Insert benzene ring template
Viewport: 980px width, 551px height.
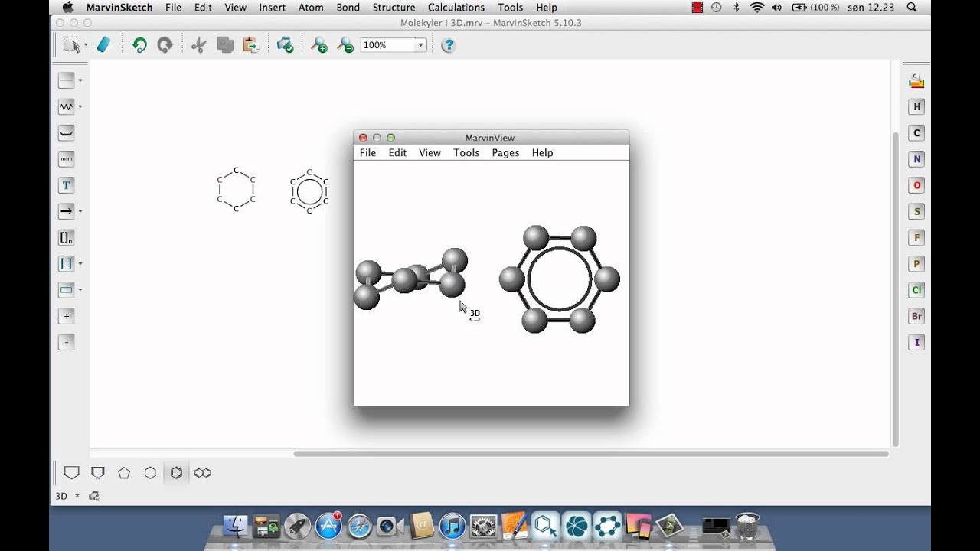pyautogui.click(x=176, y=473)
